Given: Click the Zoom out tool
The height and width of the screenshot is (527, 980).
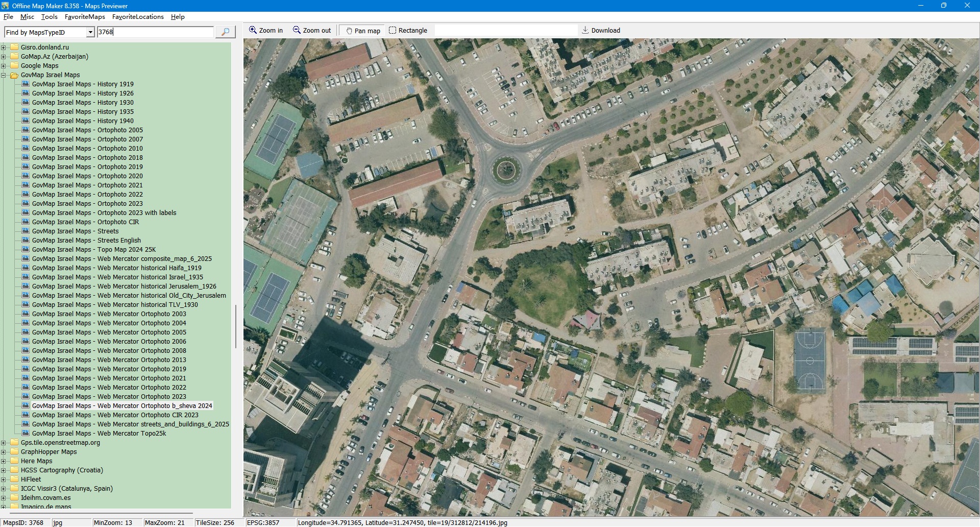Looking at the screenshot, I should pyautogui.click(x=312, y=30).
